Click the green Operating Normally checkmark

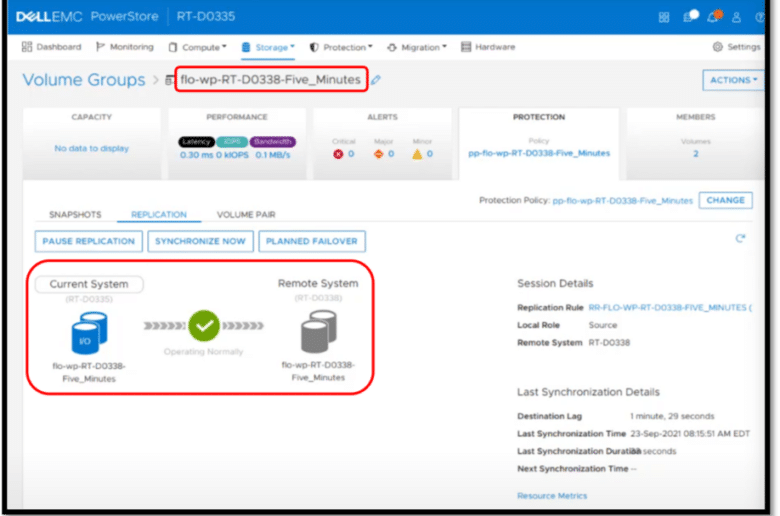coord(203,326)
